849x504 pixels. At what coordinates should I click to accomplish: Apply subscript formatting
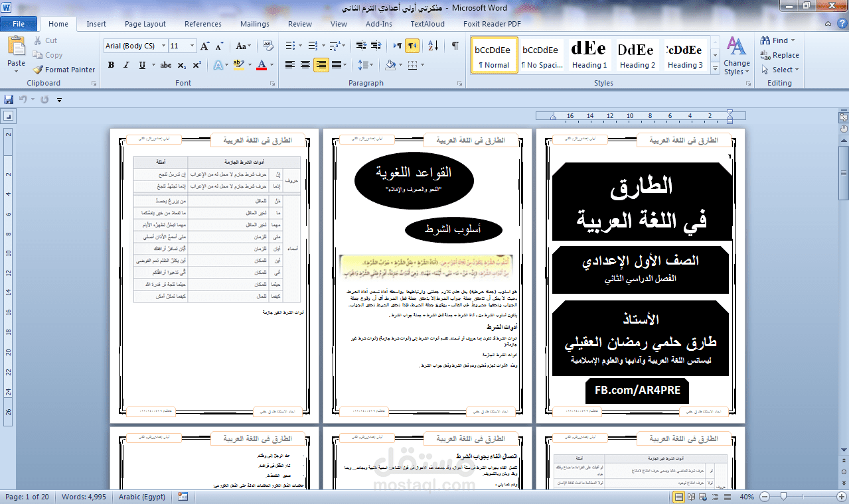click(x=183, y=65)
